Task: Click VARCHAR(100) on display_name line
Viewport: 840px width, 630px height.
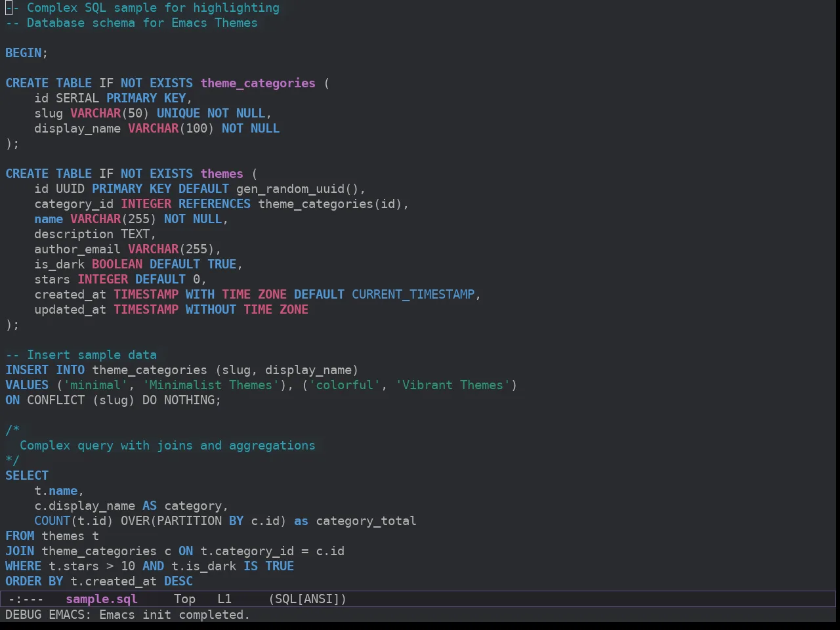Action: (x=171, y=129)
